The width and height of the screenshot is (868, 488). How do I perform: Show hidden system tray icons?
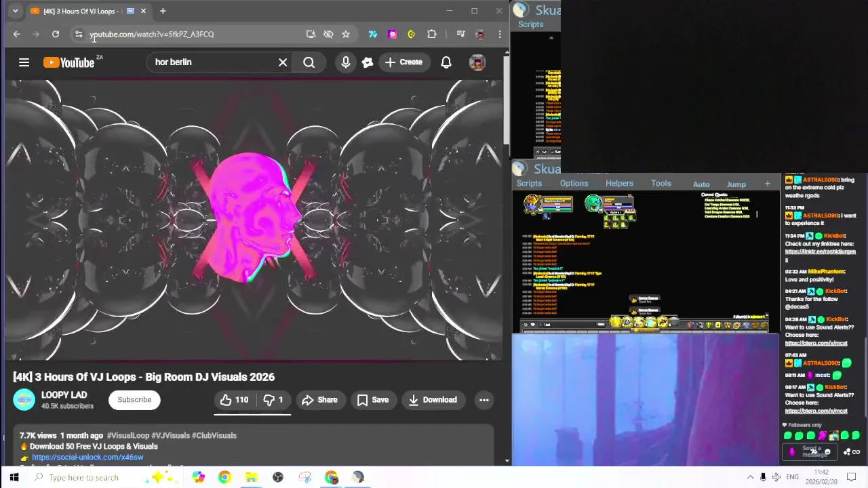[x=750, y=477]
